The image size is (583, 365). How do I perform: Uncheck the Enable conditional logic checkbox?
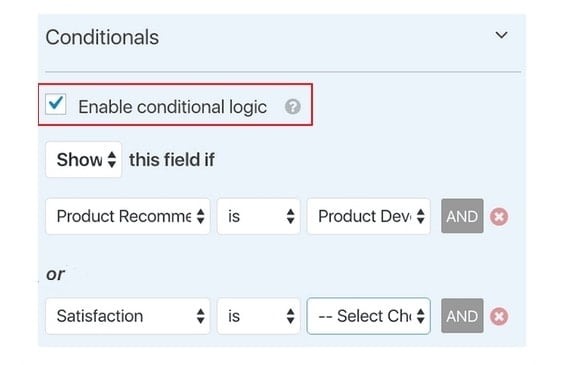click(56, 104)
